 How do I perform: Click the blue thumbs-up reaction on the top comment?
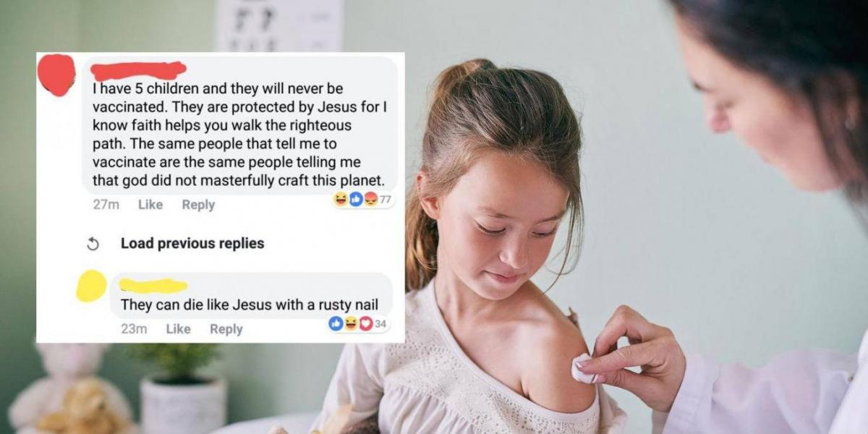[x=356, y=199]
